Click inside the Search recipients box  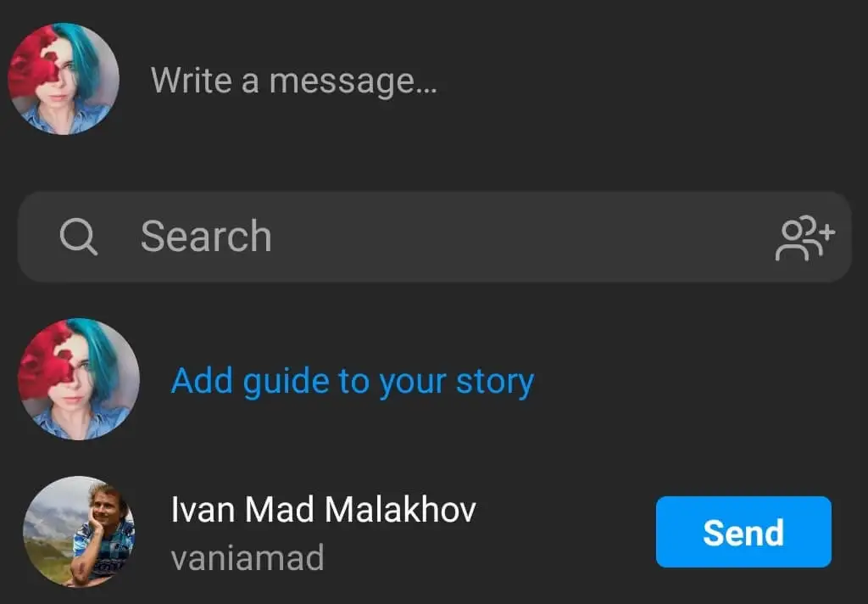click(434, 237)
